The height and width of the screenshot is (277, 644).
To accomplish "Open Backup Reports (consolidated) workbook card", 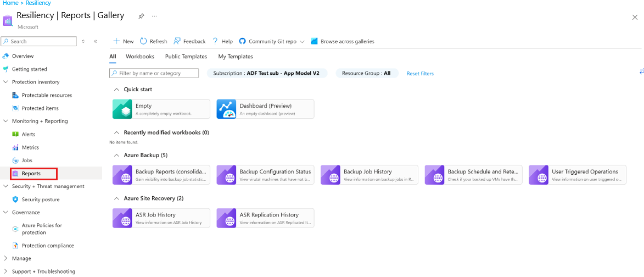I will point(161,175).
